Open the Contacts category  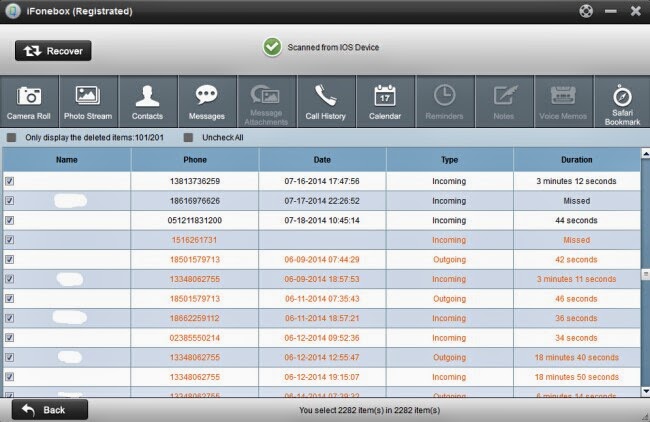click(147, 102)
